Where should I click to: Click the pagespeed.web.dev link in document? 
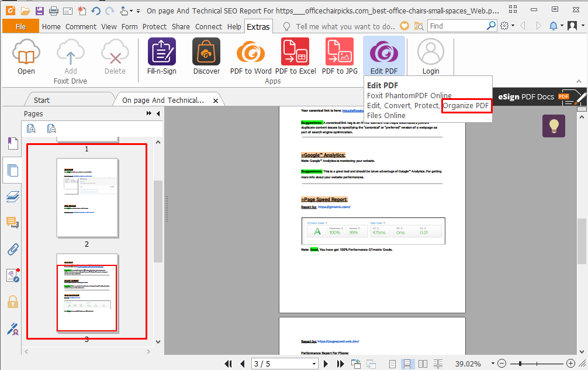point(338,341)
